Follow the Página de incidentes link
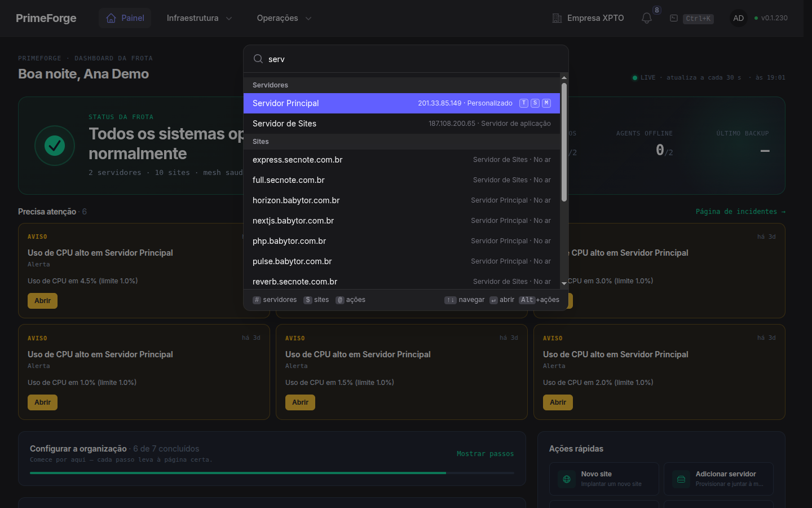Image resolution: width=812 pixels, height=508 pixels. pyautogui.click(x=740, y=212)
